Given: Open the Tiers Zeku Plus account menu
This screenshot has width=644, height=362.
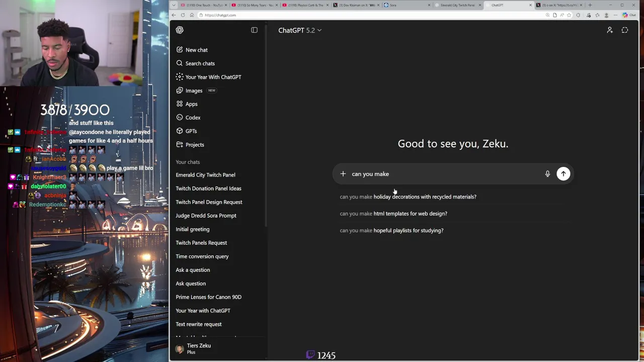Looking at the screenshot, I should 217,349.
